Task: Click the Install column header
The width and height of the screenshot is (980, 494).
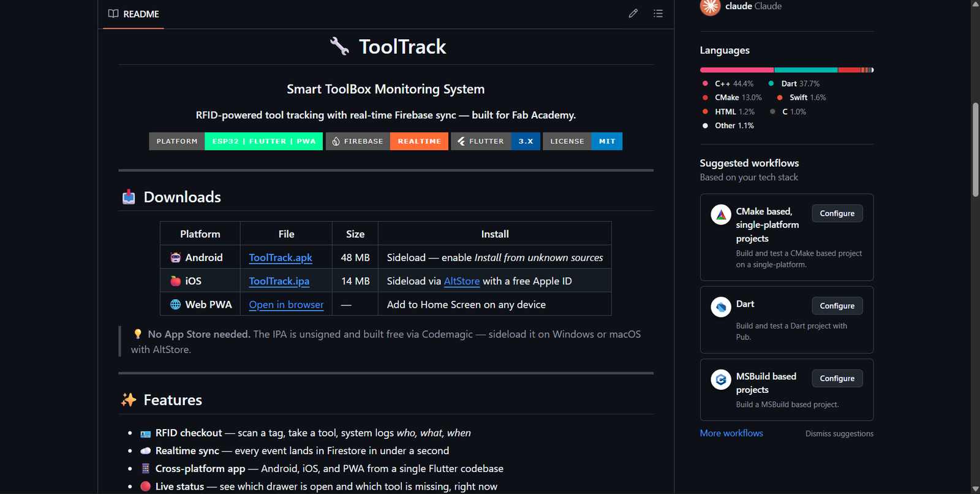Action: tap(495, 234)
